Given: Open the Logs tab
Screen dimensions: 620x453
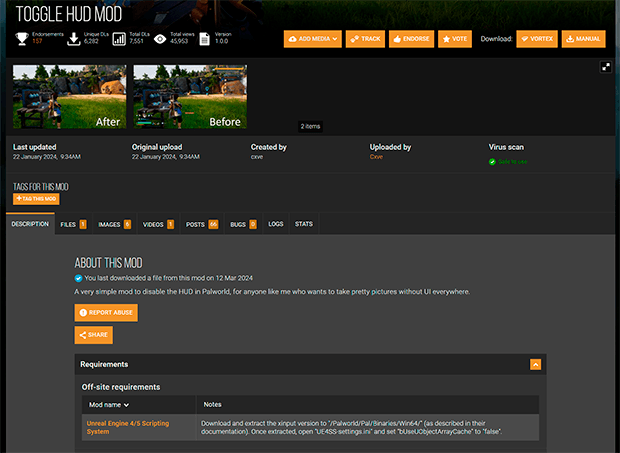Looking at the screenshot, I should (276, 224).
